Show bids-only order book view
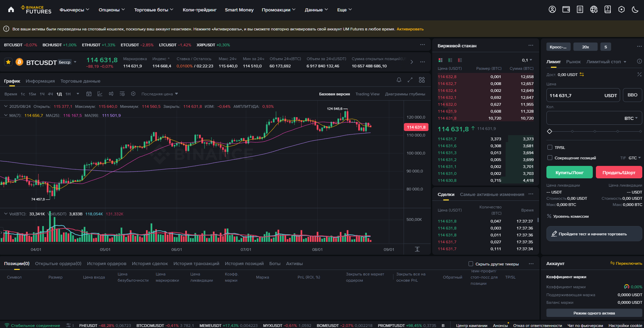This screenshot has width=644, height=328. [450, 60]
